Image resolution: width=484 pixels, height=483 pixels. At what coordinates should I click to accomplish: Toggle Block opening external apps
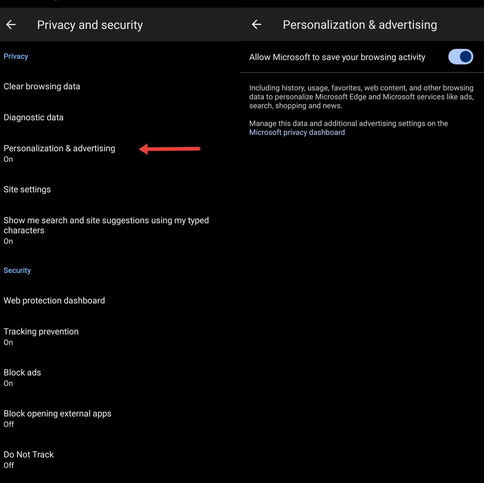[120, 419]
